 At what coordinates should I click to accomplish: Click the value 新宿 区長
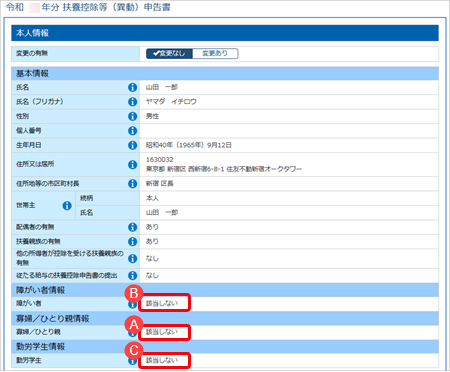coord(160,184)
